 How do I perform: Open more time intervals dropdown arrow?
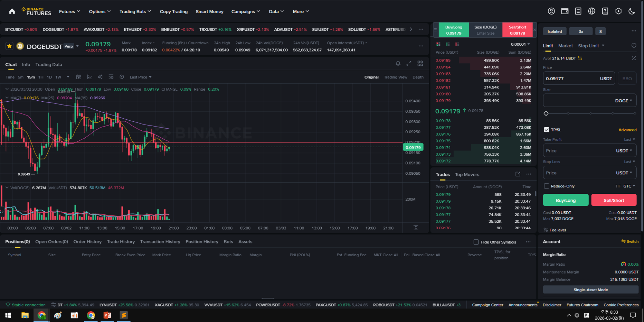pos(68,77)
